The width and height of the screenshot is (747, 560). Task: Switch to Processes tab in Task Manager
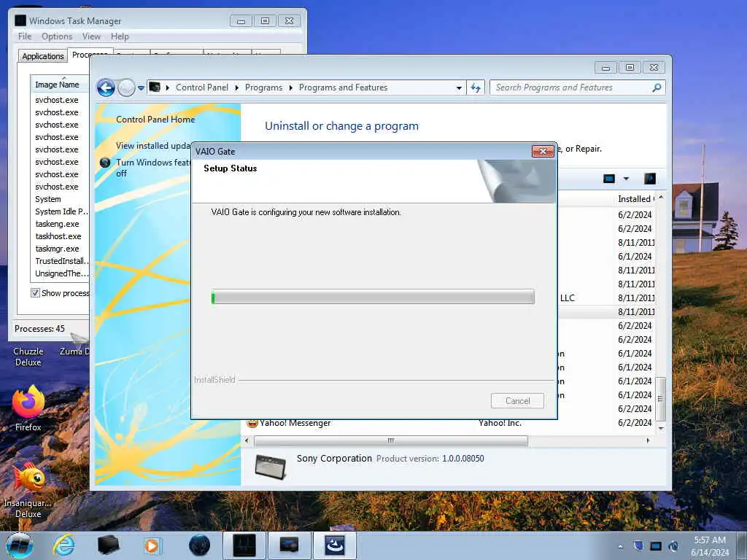[90, 54]
